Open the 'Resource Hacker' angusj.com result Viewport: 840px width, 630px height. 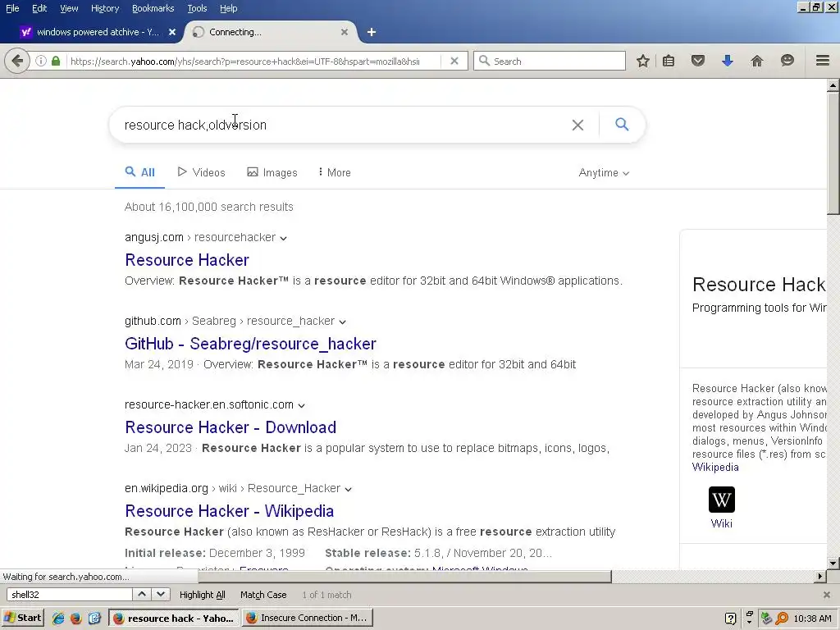pyautogui.click(x=187, y=260)
